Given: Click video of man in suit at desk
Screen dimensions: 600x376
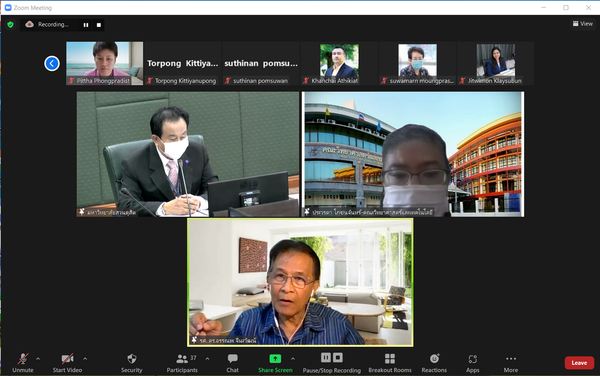Looking at the screenshot, I should pos(188,154).
